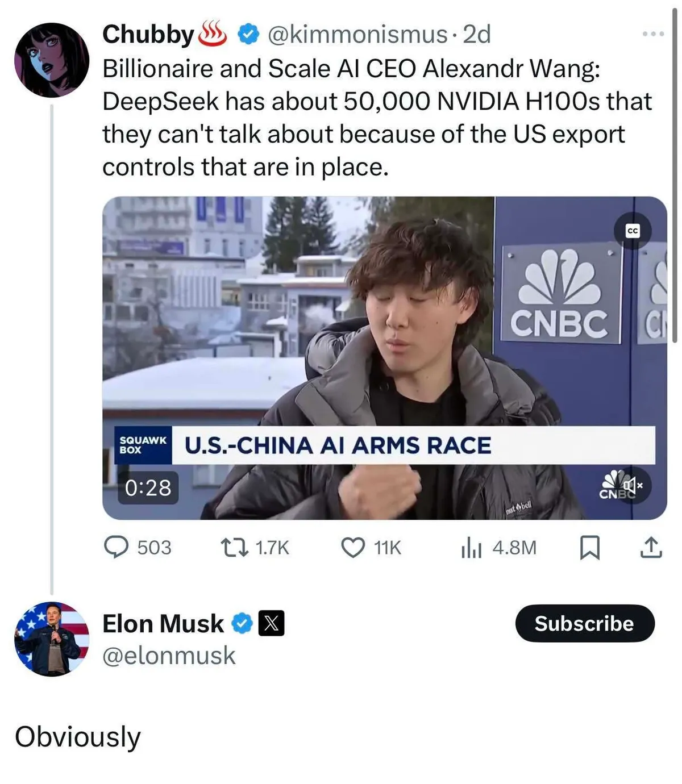Toggle closed captions CC on video

[x=633, y=231]
